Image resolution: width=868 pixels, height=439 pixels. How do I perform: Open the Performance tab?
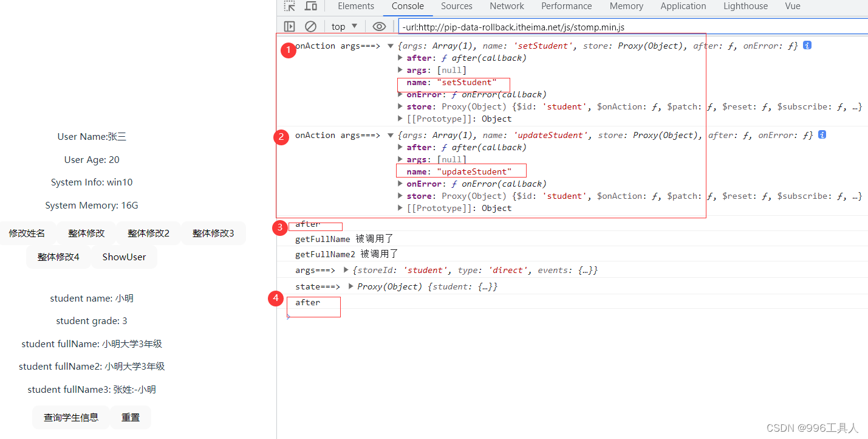pyautogui.click(x=566, y=6)
